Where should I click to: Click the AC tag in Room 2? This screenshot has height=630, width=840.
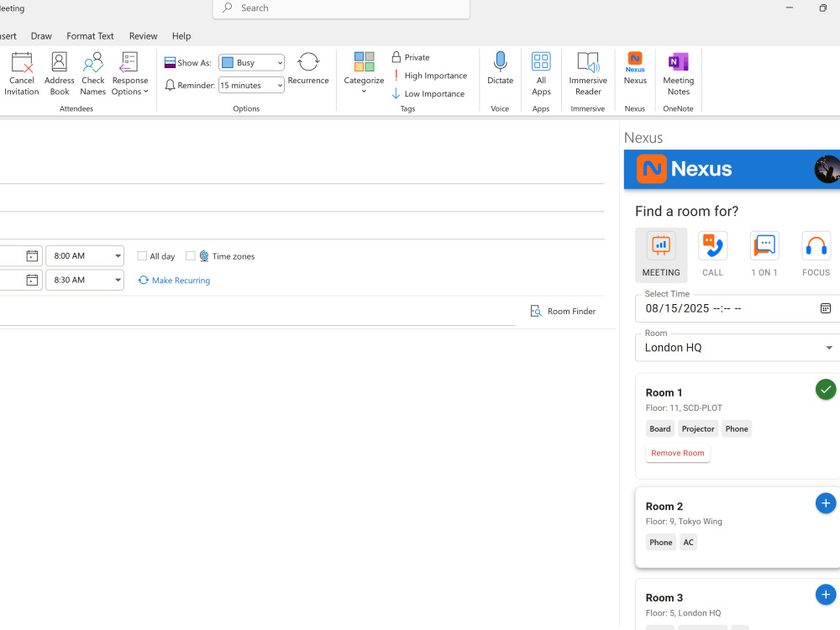pos(689,543)
